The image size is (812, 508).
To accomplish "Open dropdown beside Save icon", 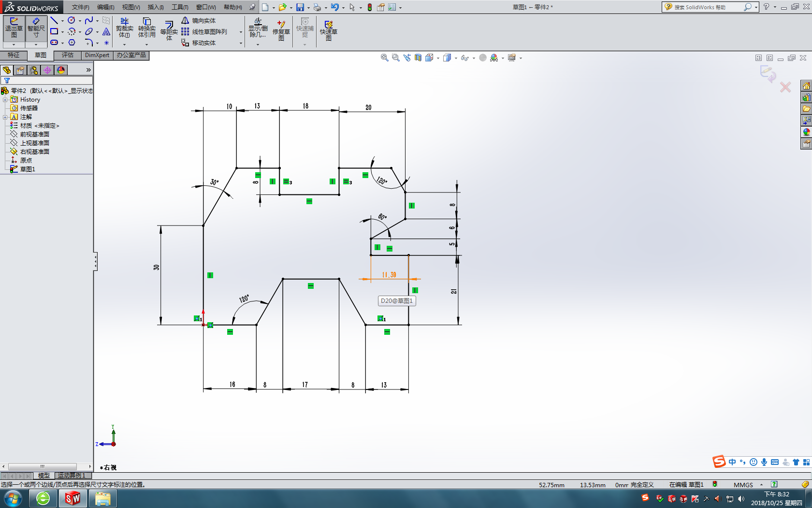I will [308, 8].
